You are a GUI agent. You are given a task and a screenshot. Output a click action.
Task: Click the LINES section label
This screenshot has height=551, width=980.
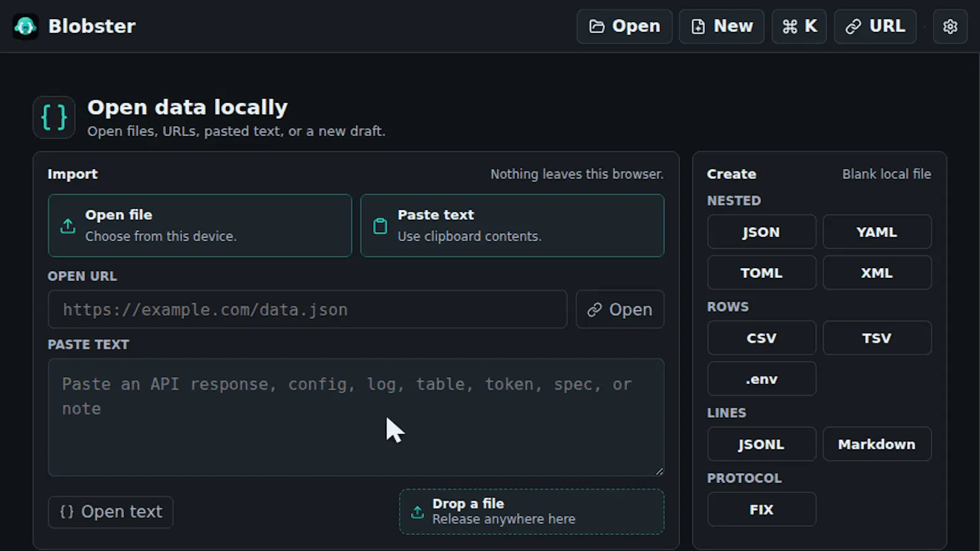tap(726, 413)
